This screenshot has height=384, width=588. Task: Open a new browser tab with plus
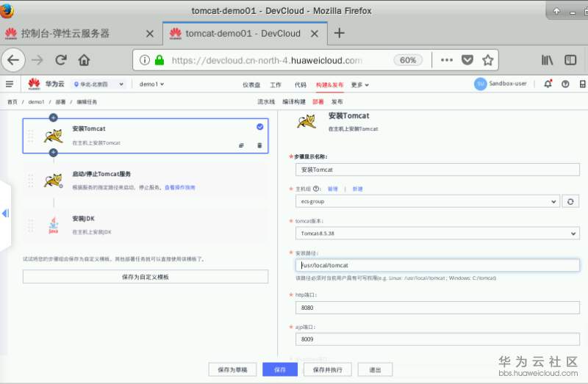click(x=339, y=33)
